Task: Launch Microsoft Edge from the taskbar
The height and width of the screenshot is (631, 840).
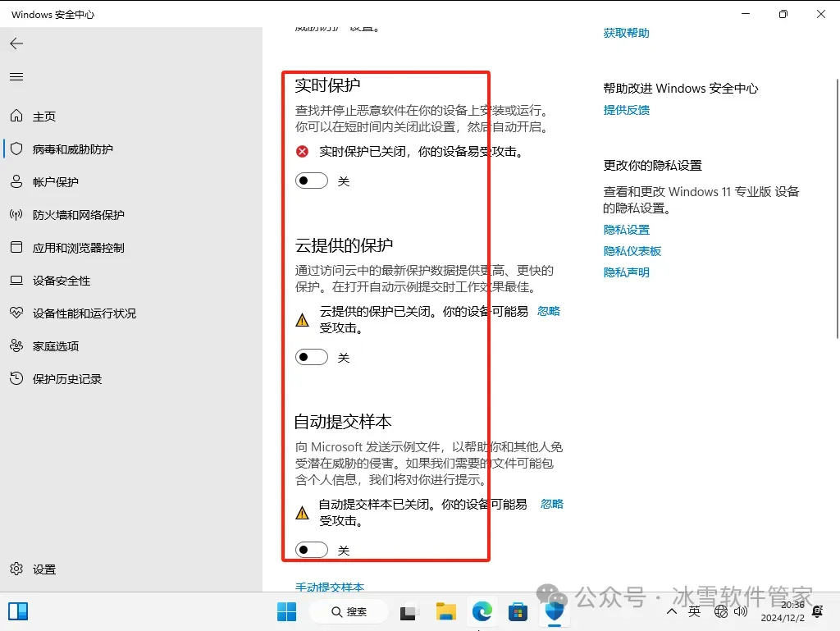Action: click(x=482, y=611)
